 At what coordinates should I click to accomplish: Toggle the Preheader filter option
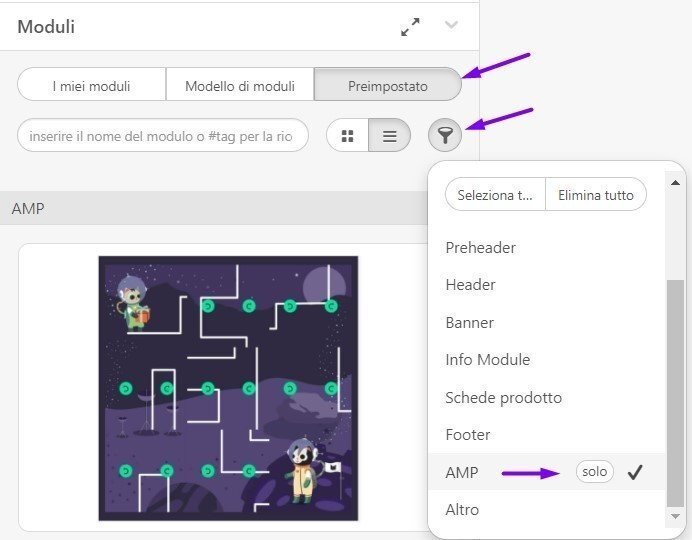[481, 247]
